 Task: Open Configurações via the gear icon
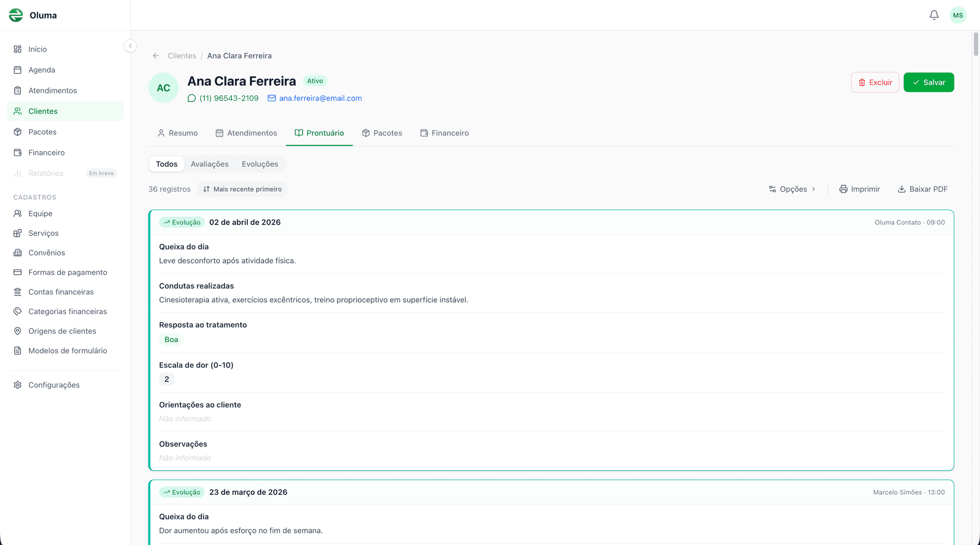coord(18,385)
